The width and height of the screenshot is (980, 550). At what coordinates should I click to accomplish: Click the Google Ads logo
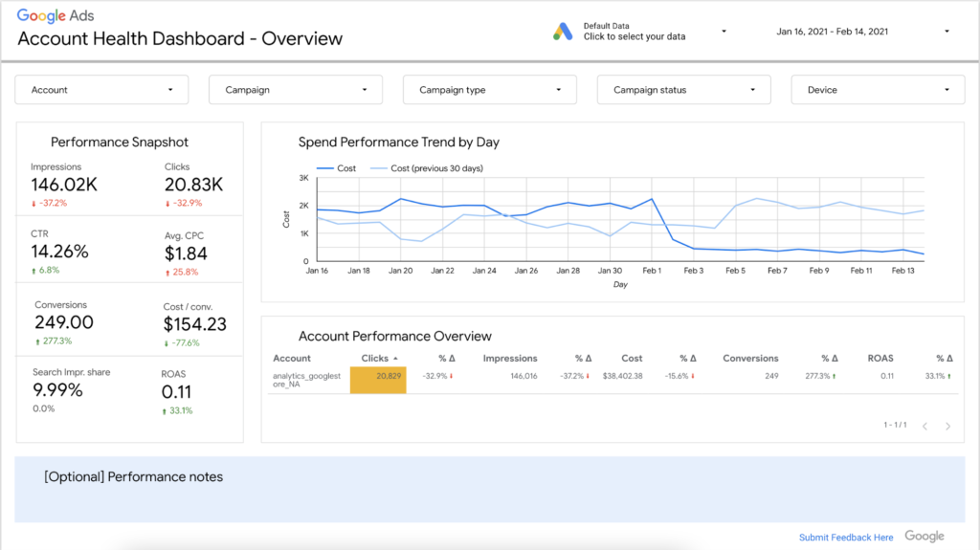(56, 15)
